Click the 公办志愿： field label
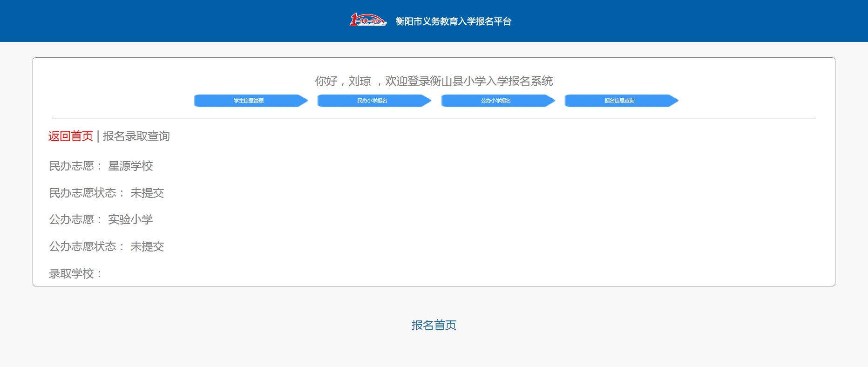The width and height of the screenshot is (868, 367). pos(75,219)
